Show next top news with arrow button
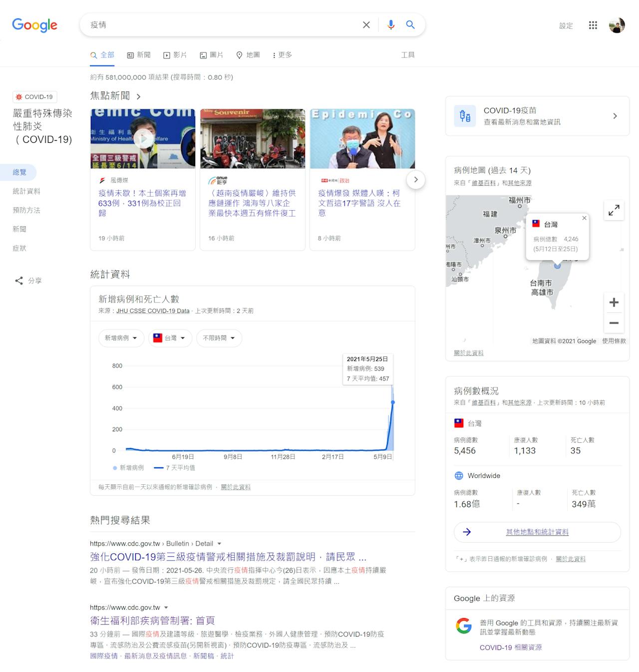 [x=416, y=180]
